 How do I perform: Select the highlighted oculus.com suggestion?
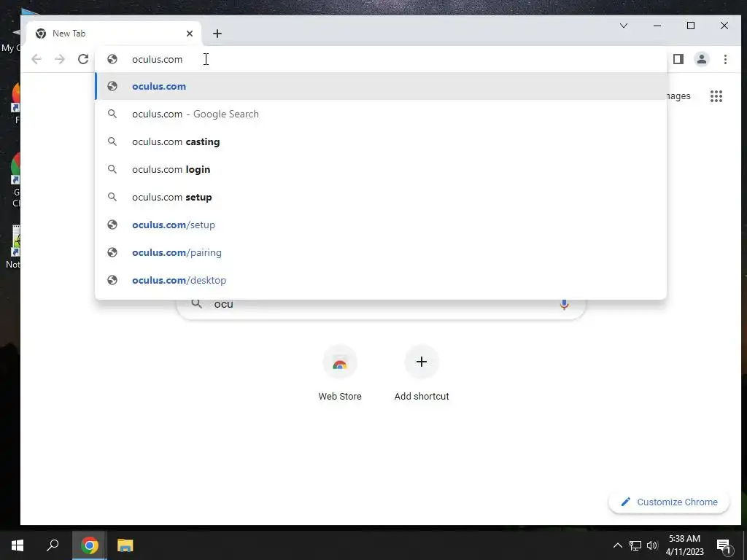click(x=381, y=86)
